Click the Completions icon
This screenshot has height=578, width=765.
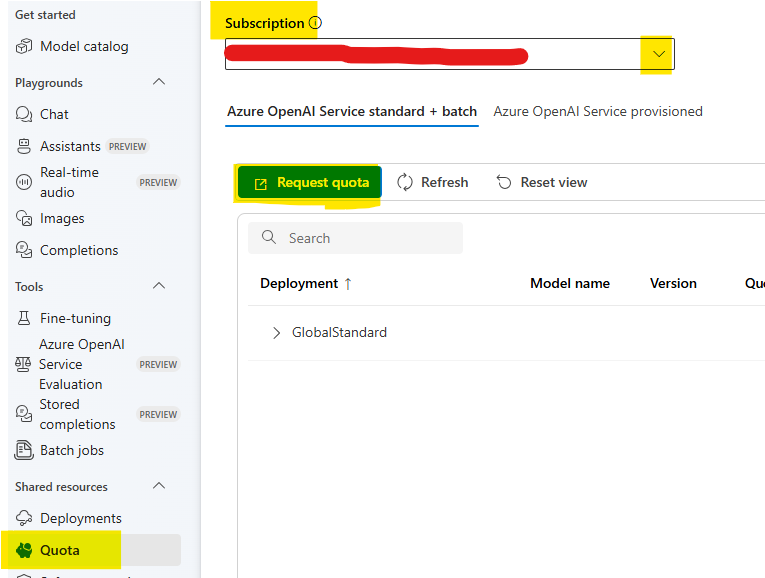[24, 250]
